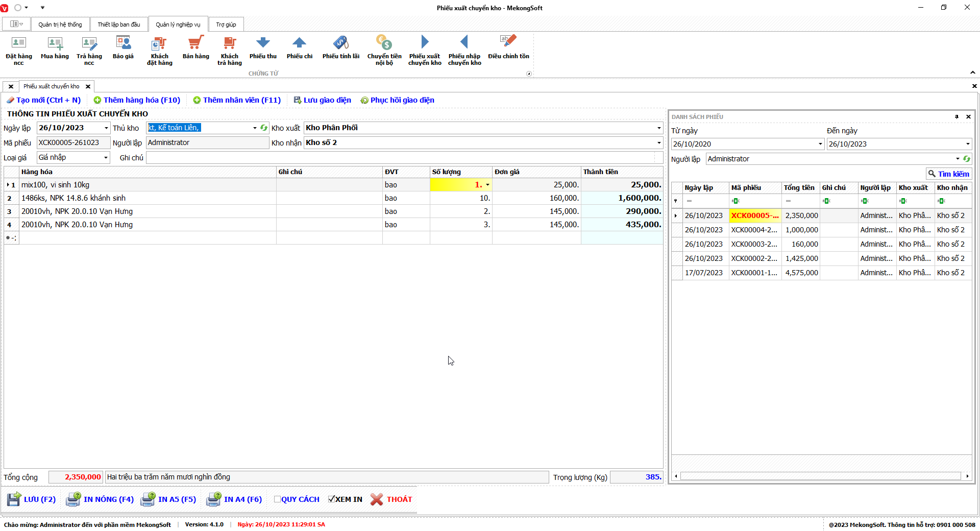
Task: Switch to Quản trị hệ thống tab
Action: [x=60, y=25]
